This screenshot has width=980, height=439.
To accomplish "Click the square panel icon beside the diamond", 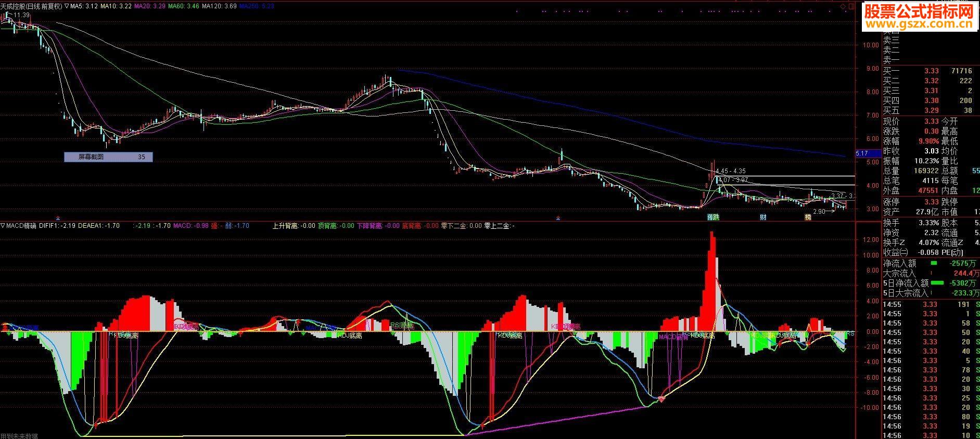I will click(851, 7).
